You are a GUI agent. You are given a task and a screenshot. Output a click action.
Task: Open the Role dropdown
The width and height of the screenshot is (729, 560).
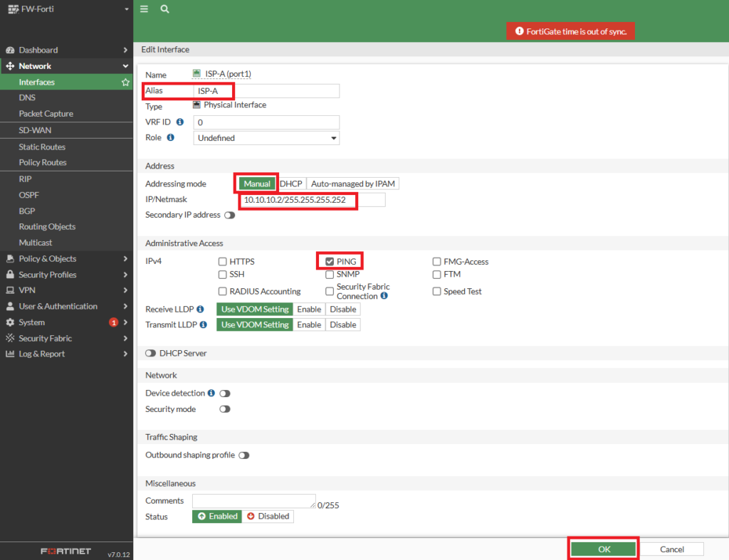[266, 138]
